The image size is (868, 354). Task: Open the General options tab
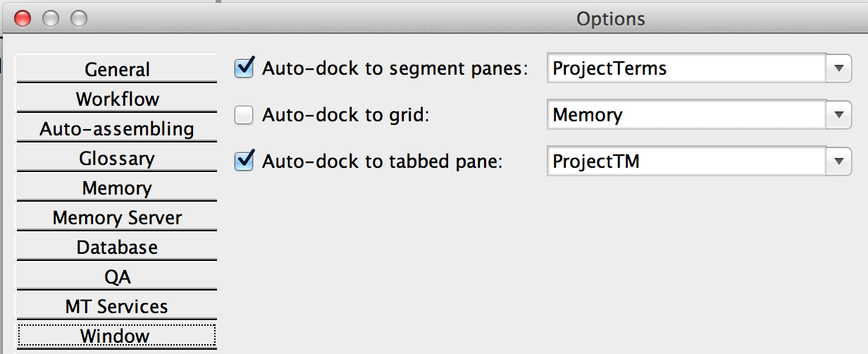pos(117,70)
